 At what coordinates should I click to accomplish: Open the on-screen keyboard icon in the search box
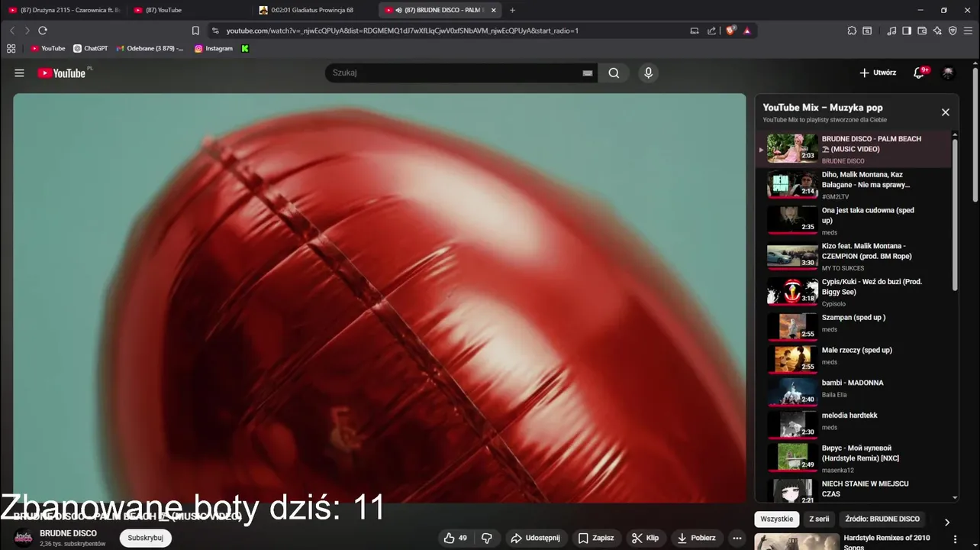pyautogui.click(x=587, y=73)
